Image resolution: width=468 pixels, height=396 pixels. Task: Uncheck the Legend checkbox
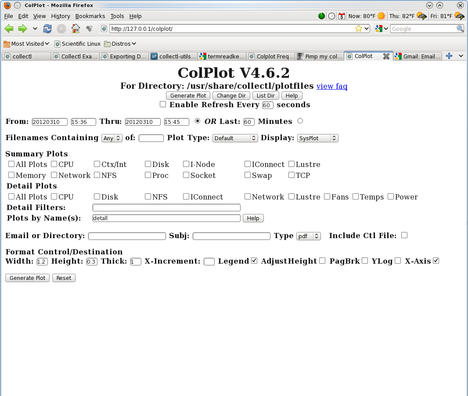pyautogui.click(x=254, y=260)
